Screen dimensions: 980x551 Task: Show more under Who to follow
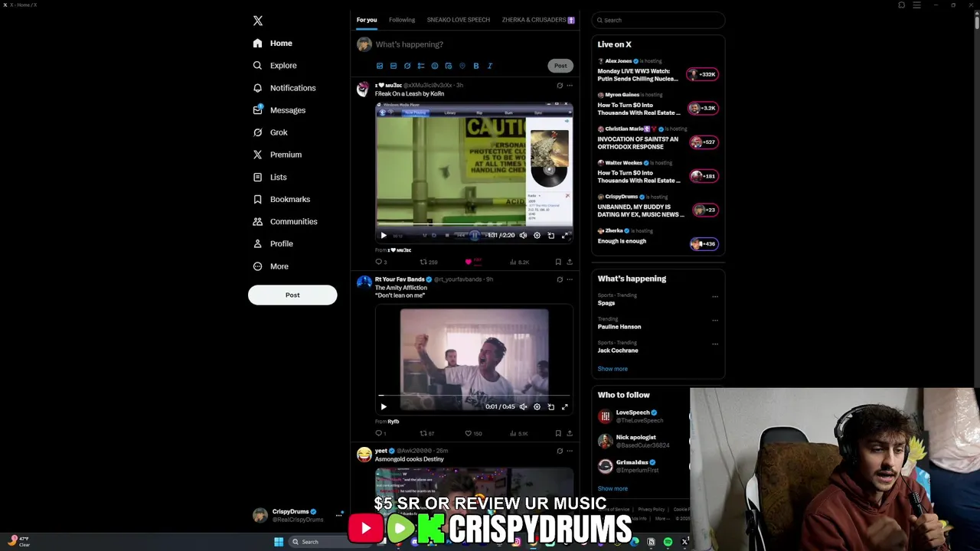click(612, 488)
